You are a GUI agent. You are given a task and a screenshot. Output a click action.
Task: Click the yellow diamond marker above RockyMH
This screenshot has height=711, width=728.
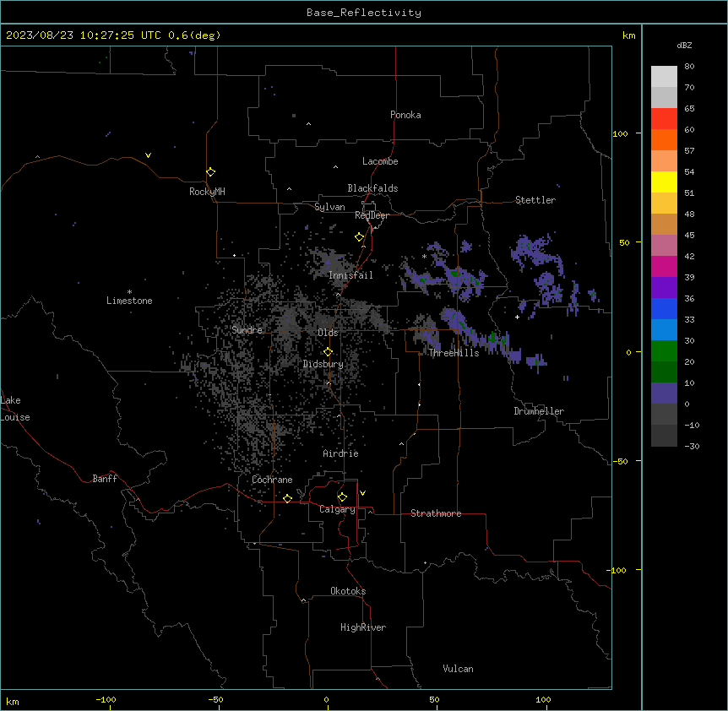coord(211,172)
